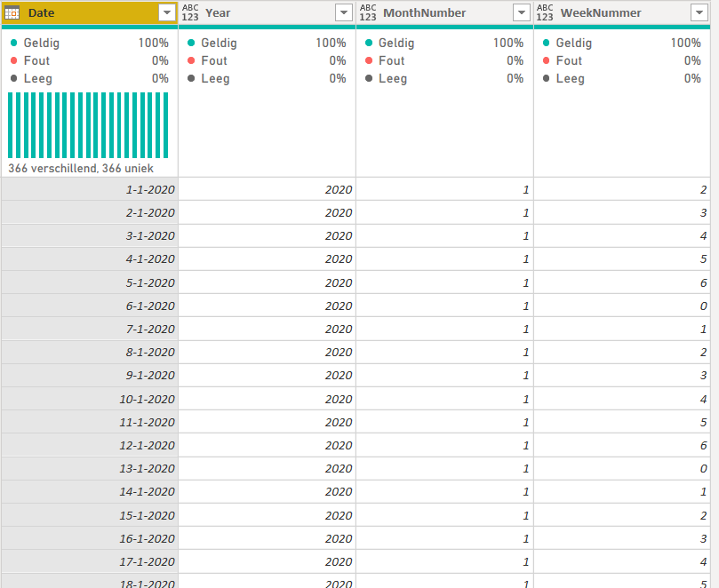Select MonthNumber cell in row 11-1-2020
Image resolution: width=719 pixels, height=588 pixels.
click(444, 422)
